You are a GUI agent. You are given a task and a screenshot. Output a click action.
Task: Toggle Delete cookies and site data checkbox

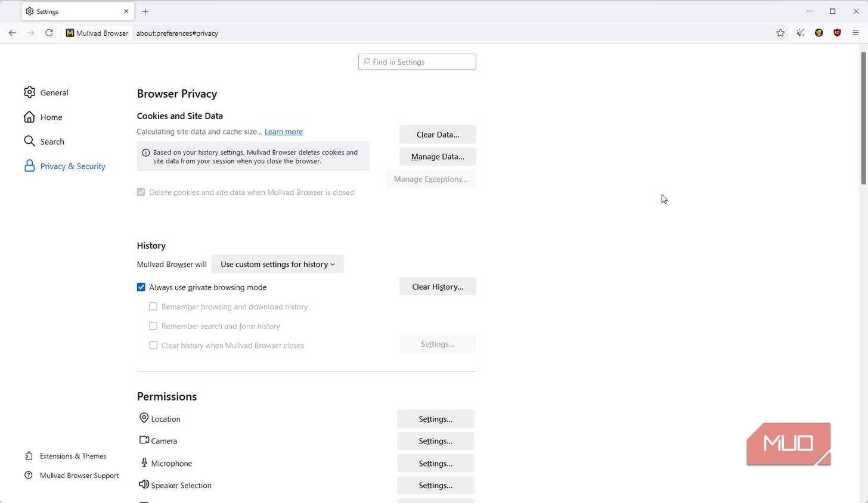click(x=141, y=192)
